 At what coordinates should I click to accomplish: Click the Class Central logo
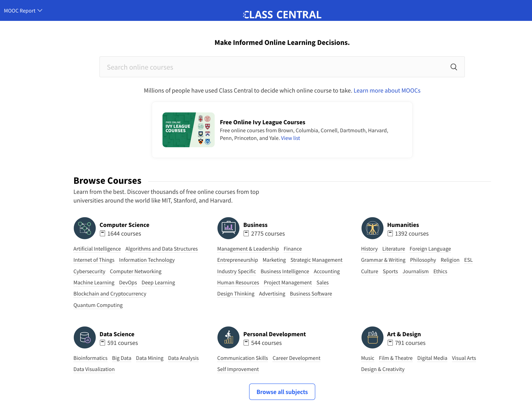tap(282, 15)
